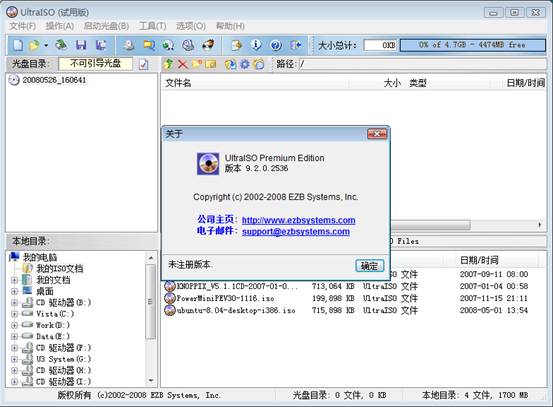Click the make CD image disc icon

pyautogui.click(x=129, y=45)
